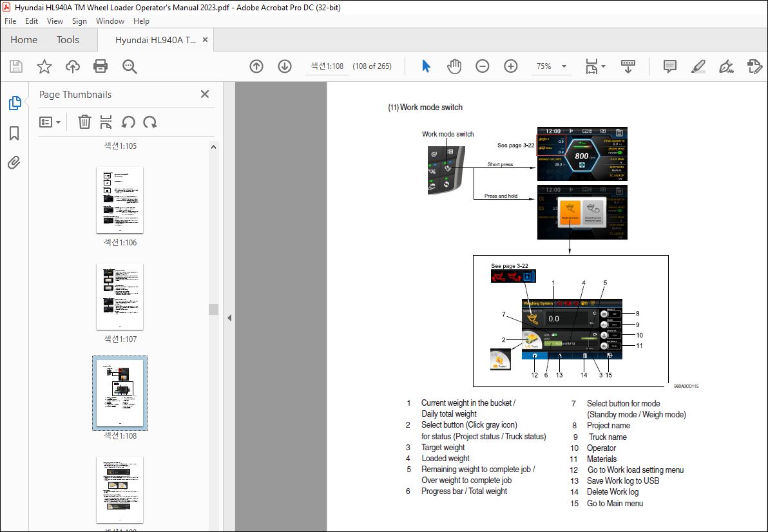
Task: Open the Window menu
Action: [x=110, y=21]
